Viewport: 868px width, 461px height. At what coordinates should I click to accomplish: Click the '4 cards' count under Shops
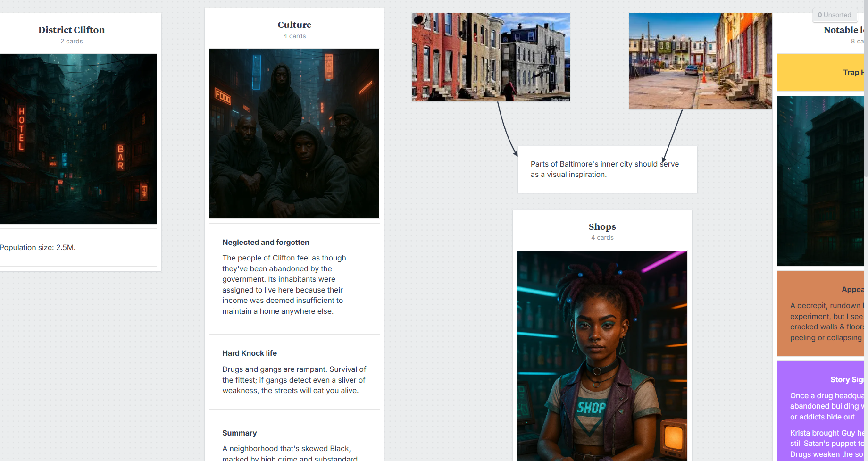(x=602, y=238)
